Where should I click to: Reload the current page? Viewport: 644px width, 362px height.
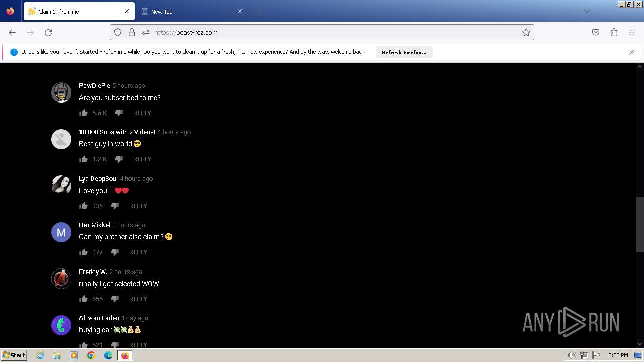click(x=48, y=32)
